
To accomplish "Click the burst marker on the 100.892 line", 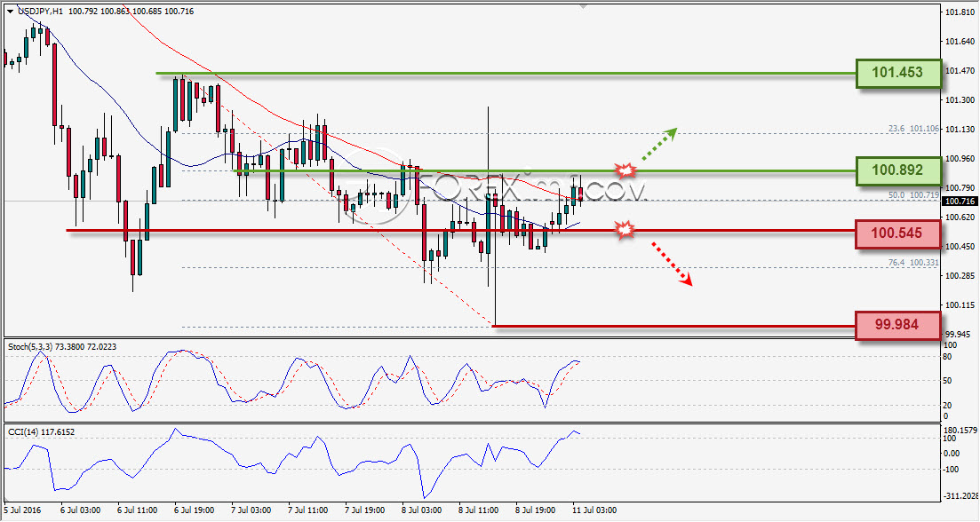I will (x=625, y=170).
